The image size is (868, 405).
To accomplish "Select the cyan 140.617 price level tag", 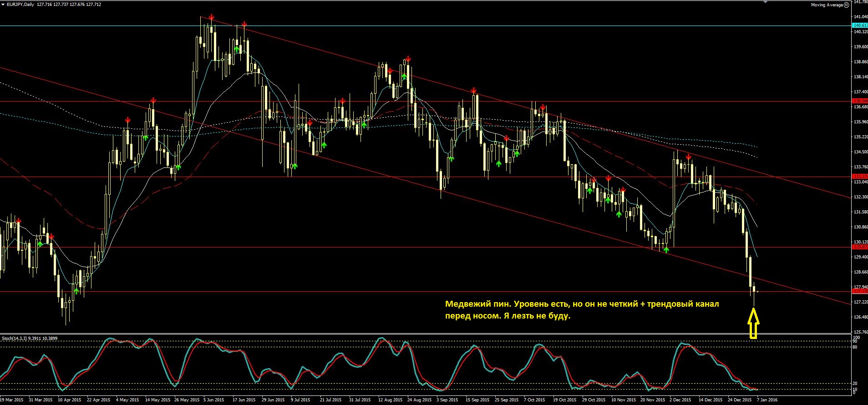I will coord(859,25).
